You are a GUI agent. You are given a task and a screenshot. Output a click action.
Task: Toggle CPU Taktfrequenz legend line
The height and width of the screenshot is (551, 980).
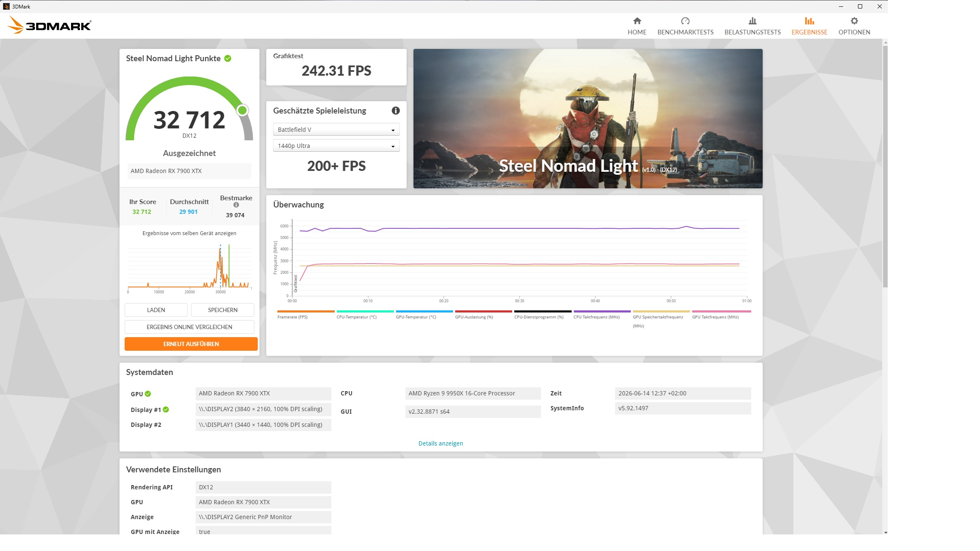pyautogui.click(x=602, y=314)
